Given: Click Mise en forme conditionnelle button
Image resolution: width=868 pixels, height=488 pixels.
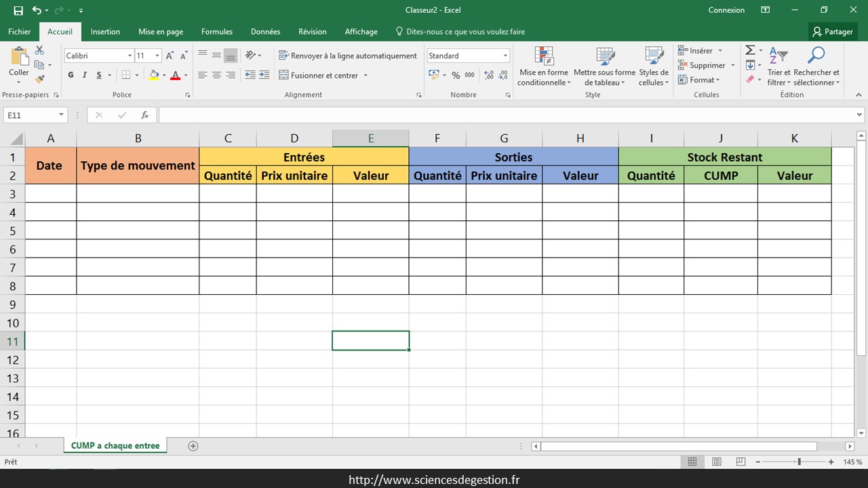Looking at the screenshot, I should click(x=544, y=68).
